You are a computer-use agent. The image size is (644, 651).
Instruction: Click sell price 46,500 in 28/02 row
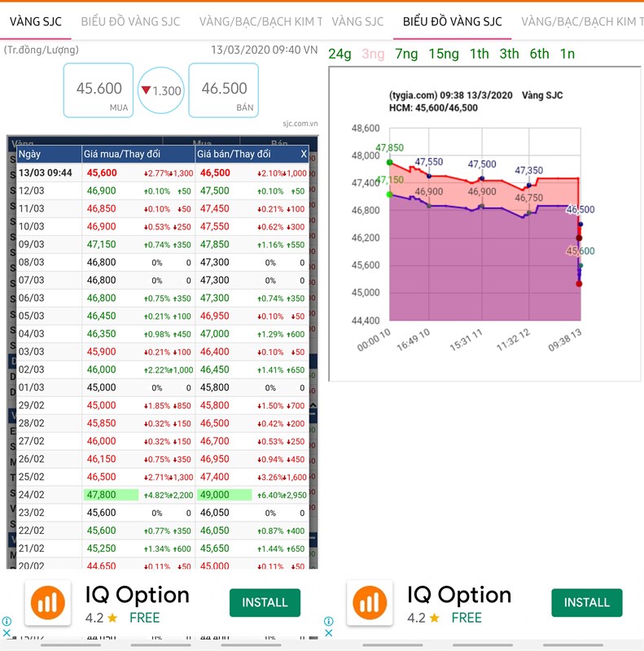[215, 423]
